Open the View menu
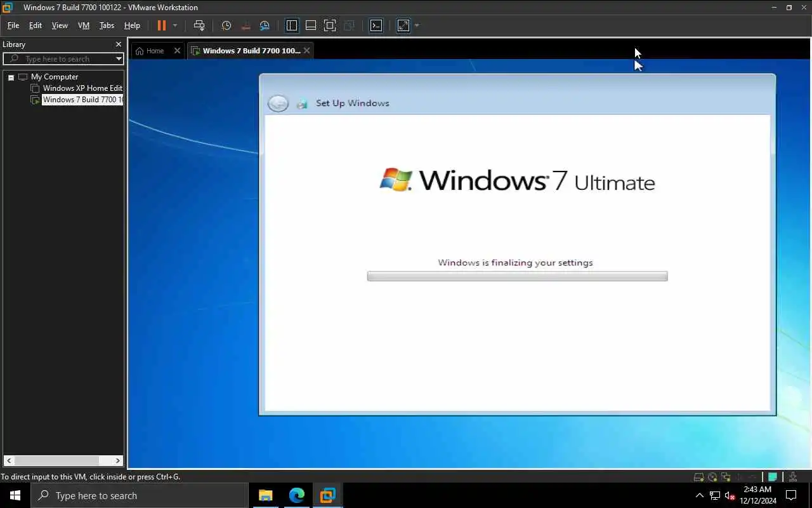The width and height of the screenshot is (812, 508). coord(60,25)
